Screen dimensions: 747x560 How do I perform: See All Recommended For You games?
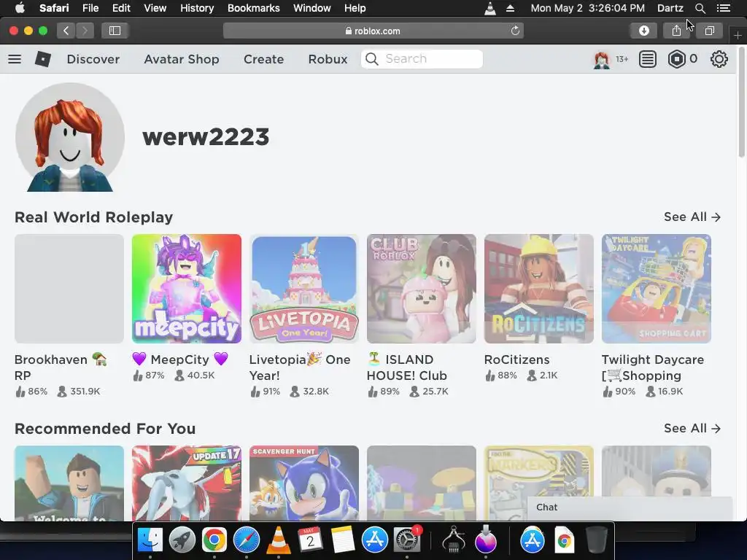click(692, 429)
